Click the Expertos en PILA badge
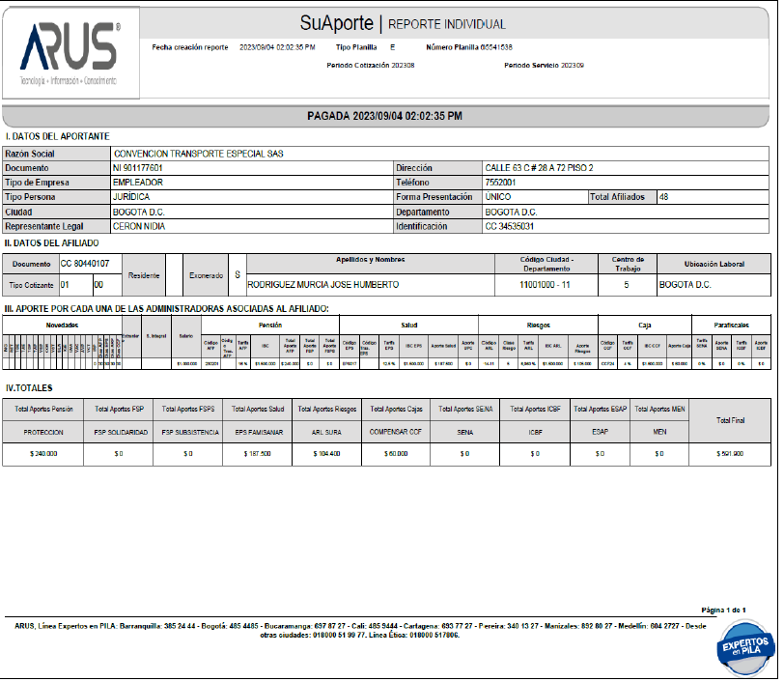The width and height of the screenshot is (784, 682). pos(741,644)
